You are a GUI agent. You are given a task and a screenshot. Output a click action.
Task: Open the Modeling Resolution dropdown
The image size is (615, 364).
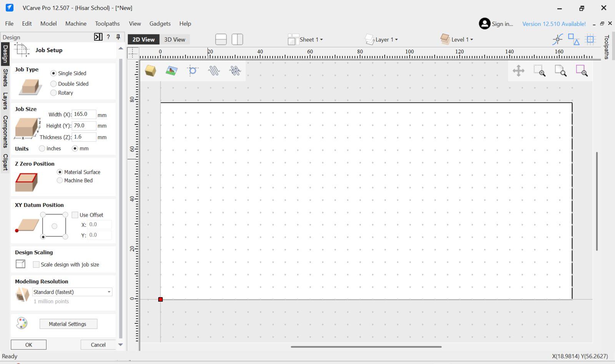coord(72,292)
